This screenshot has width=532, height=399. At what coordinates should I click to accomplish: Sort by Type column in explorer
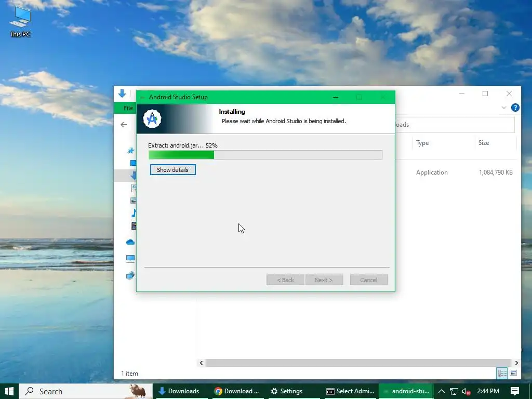coord(422,143)
